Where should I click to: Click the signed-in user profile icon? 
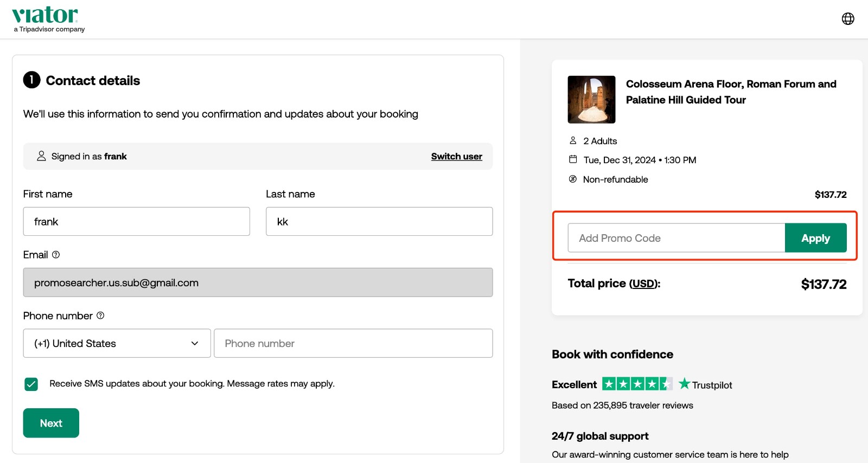tap(41, 156)
